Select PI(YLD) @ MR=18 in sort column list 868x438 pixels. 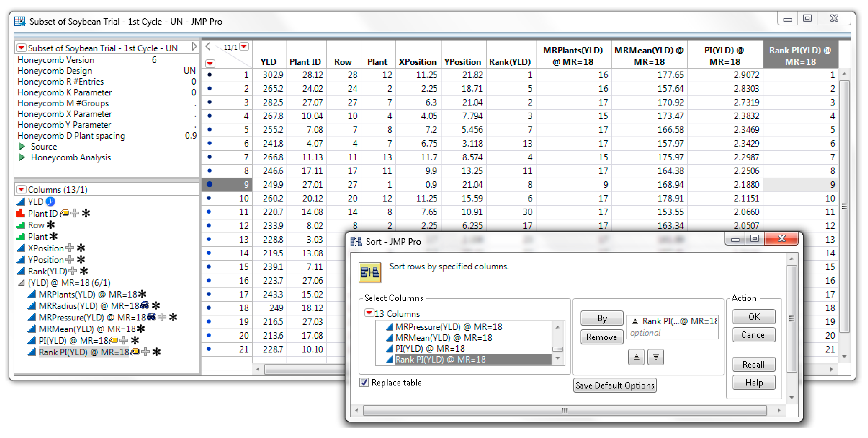(x=430, y=348)
